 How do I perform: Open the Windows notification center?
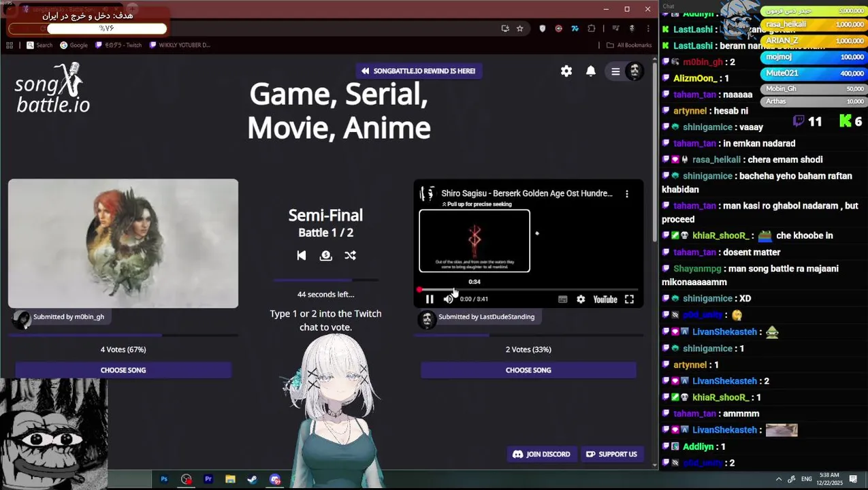point(853,479)
